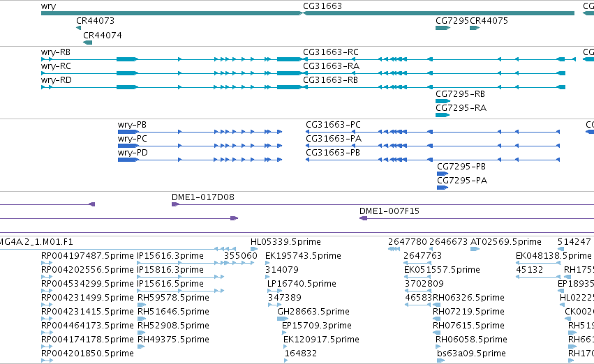594x364 pixels.
Task: Click the DME1-017D08 clone label
Action: 203,197
